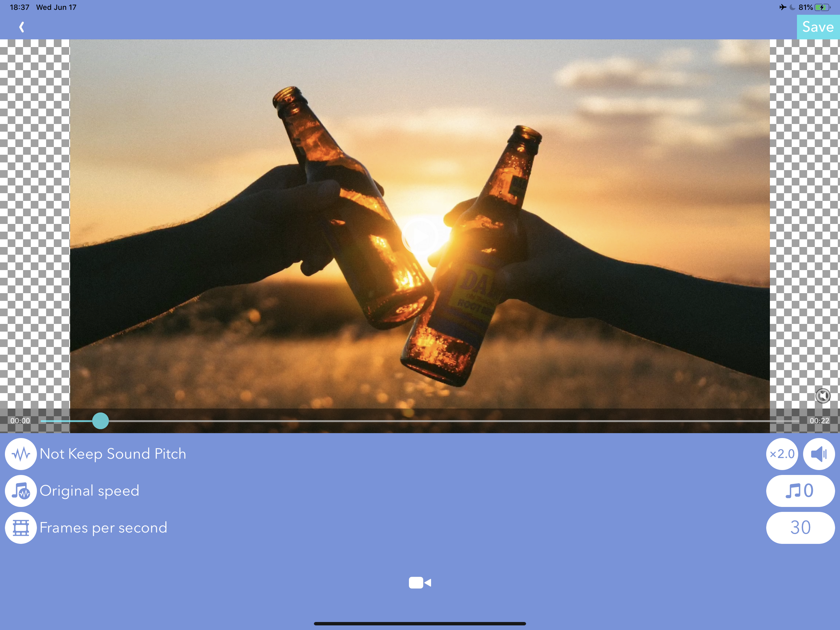Click the 00:22 duration time label
The width and height of the screenshot is (840, 630).
click(x=819, y=421)
